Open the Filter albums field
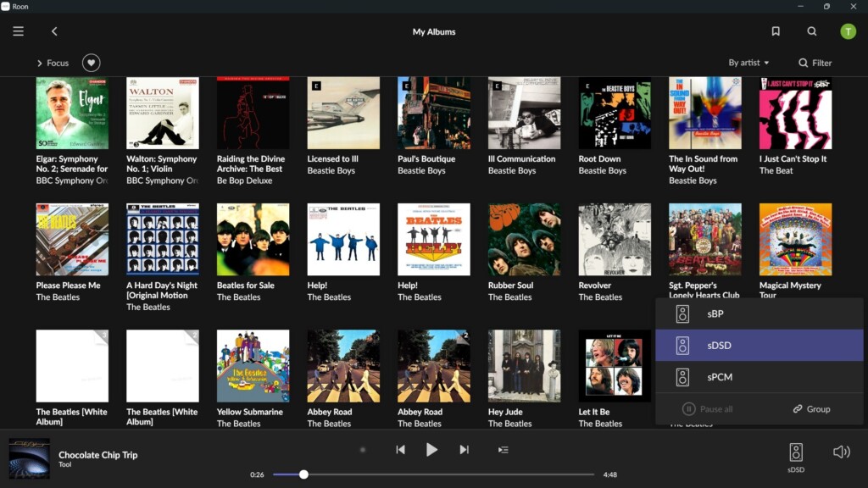This screenshot has width=868, height=488. [815, 63]
